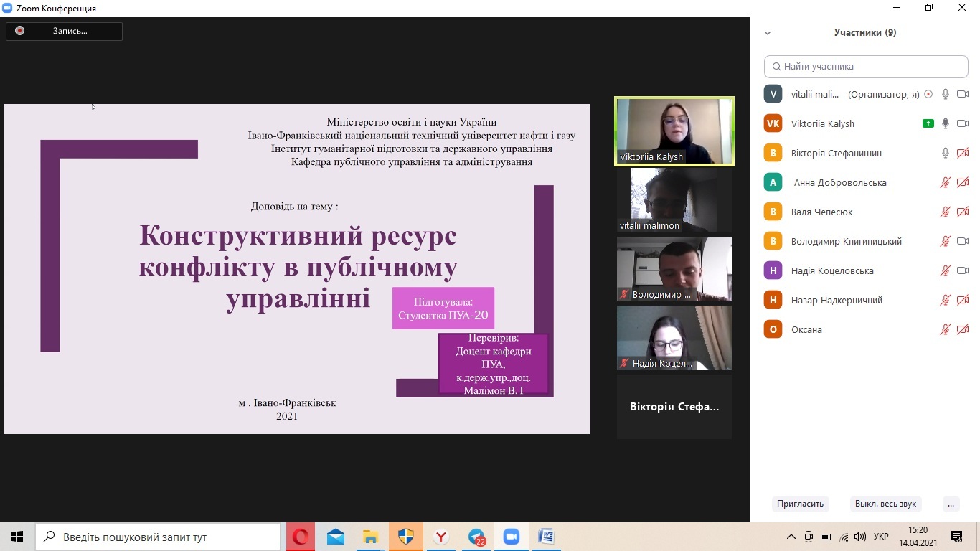Mute Вікторія Стефанишин's microphone

[946, 153]
